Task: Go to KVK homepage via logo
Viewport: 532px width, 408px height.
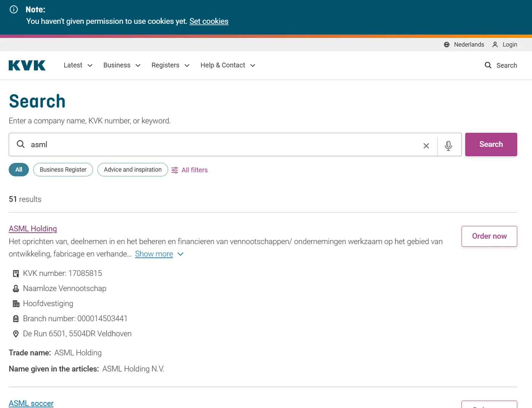Action: coord(27,65)
